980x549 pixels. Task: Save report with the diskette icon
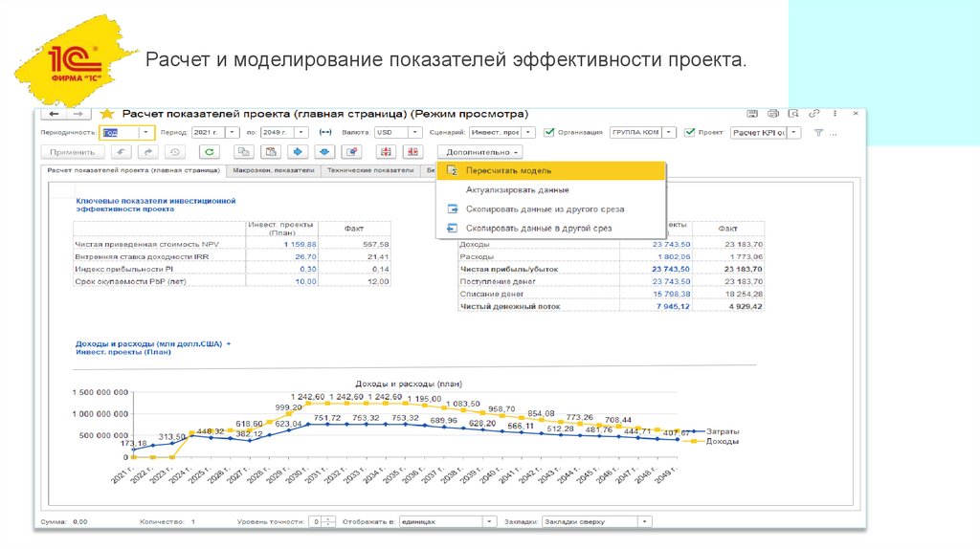click(752, 114)
